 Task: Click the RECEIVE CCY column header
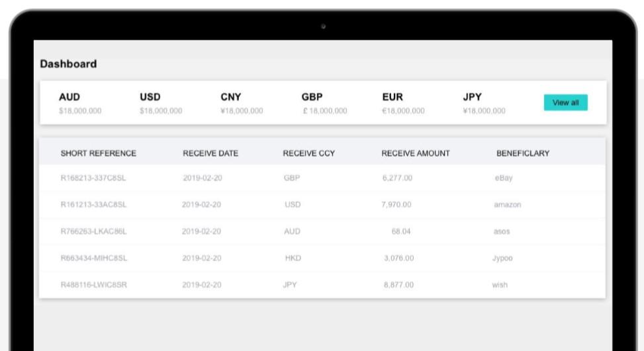pyautogui.click(x=309, y=153)
